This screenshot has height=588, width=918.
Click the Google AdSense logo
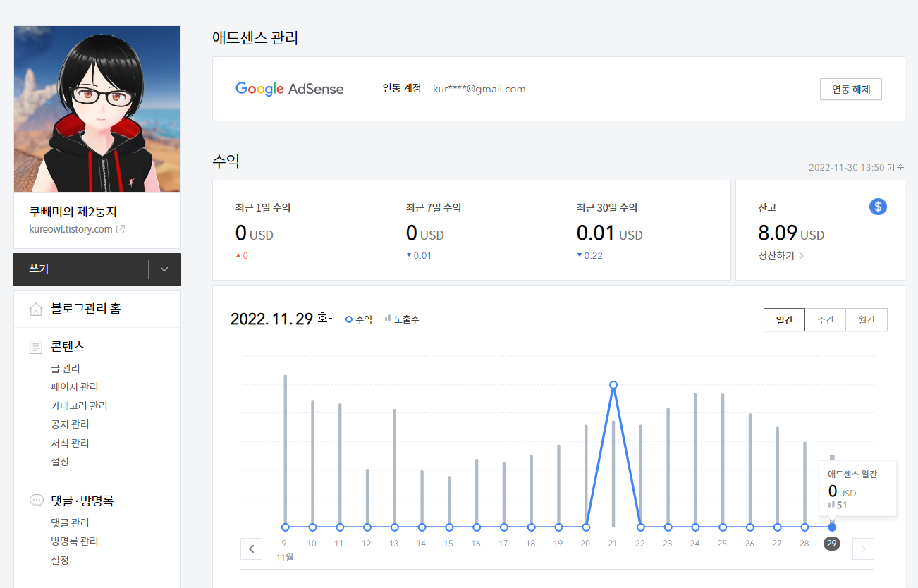click(x=290, y=89)
